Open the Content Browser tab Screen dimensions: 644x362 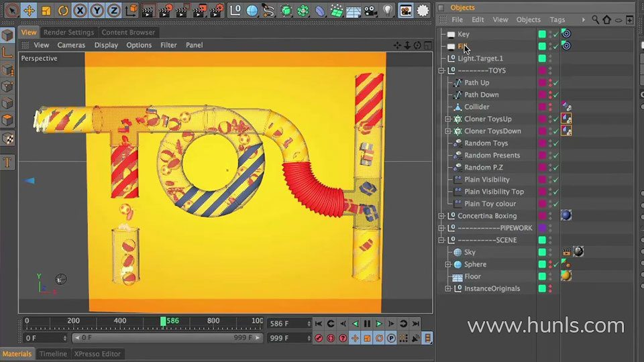point(128,32)
